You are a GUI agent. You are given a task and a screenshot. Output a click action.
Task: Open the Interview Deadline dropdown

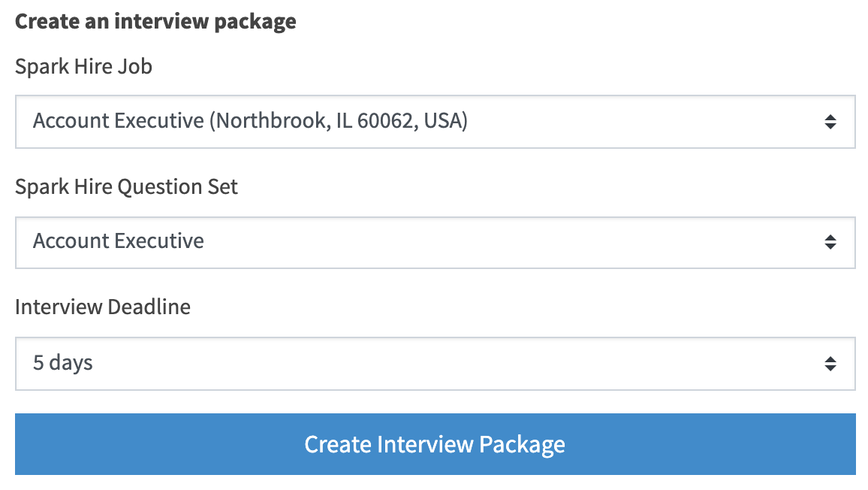[435, 364]
